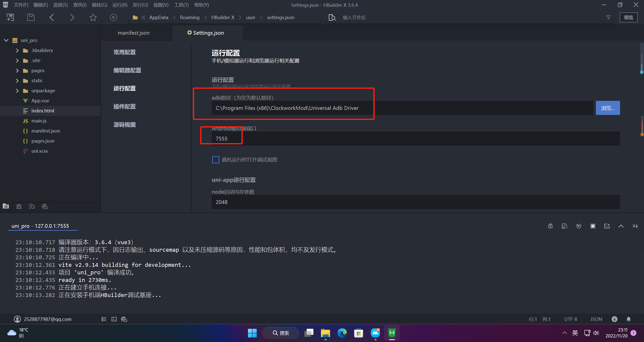Click the save file toolbar icon
The width and height of the screenshot is (644, 342).
pyautogui.click(x=31, y=17)
